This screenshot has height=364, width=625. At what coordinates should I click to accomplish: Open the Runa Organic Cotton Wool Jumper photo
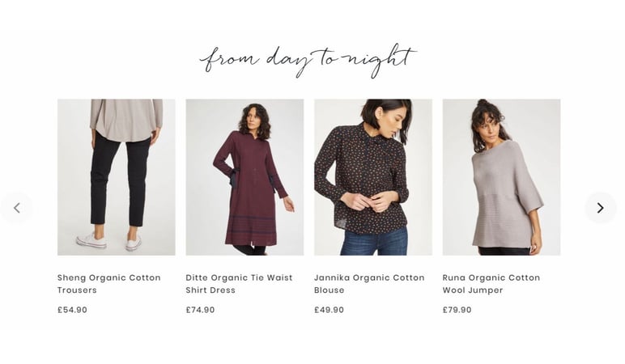point(501,177)
